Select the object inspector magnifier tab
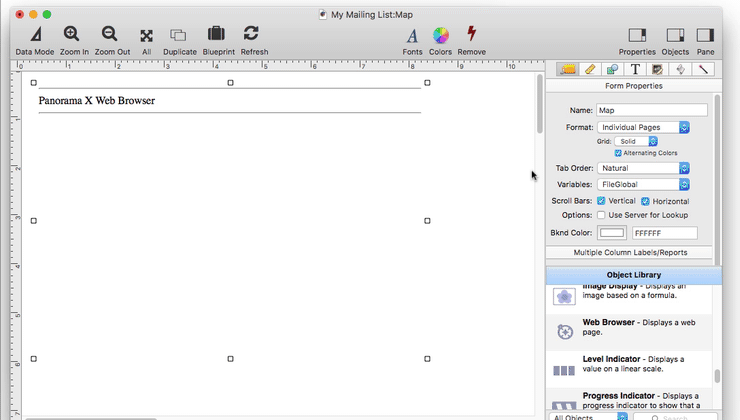The image size is (740, 420). (613, 69)
